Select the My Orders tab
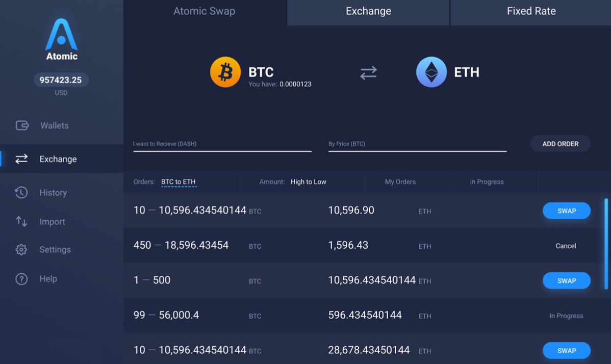 pyautogui.click(x=400, y=182)
